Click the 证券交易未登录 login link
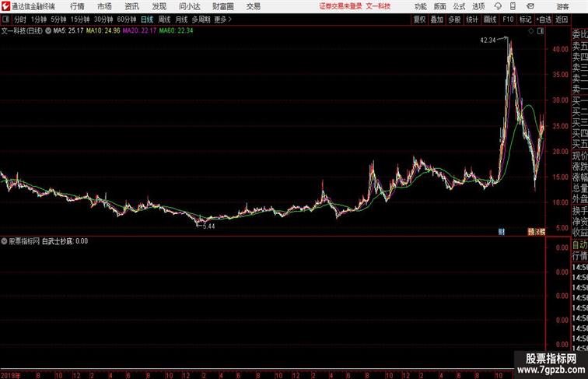The width and height of the screenshot is (588, 379). click(x=341, y=6)
